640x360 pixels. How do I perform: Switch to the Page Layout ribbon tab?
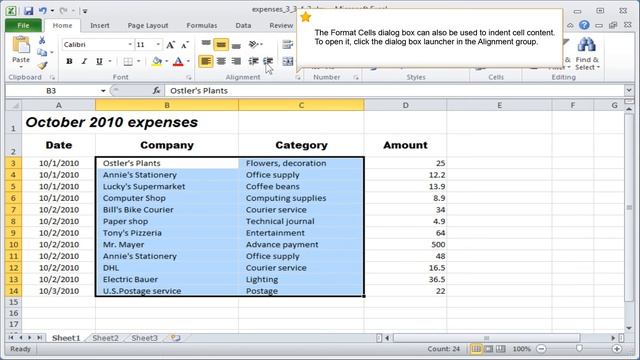tap(148, 25)
